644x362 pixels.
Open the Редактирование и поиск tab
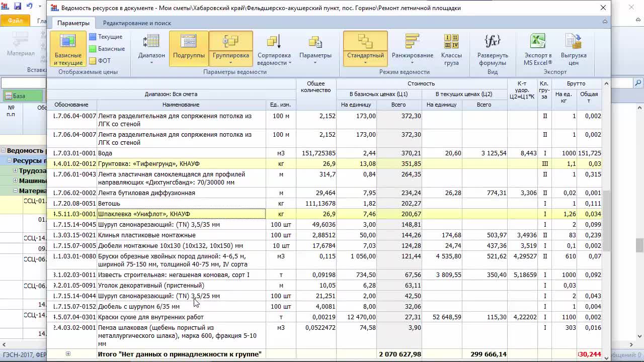pyautogui.click(x=137, y=23)
